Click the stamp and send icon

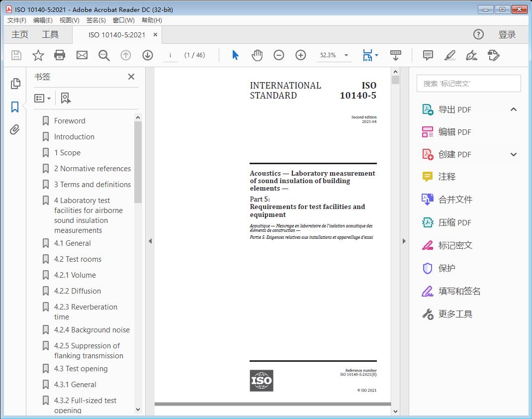pos(494,55)
